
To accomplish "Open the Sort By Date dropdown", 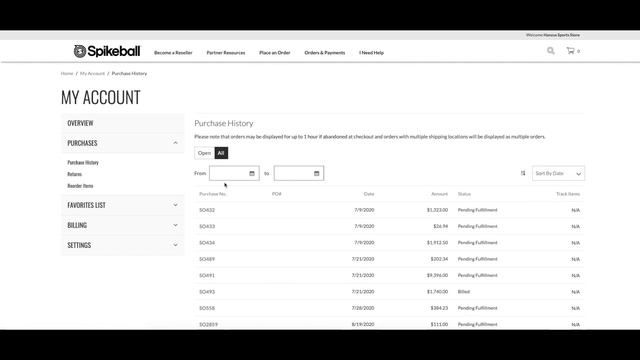I will pyautogui.click(x=558, y=173).
